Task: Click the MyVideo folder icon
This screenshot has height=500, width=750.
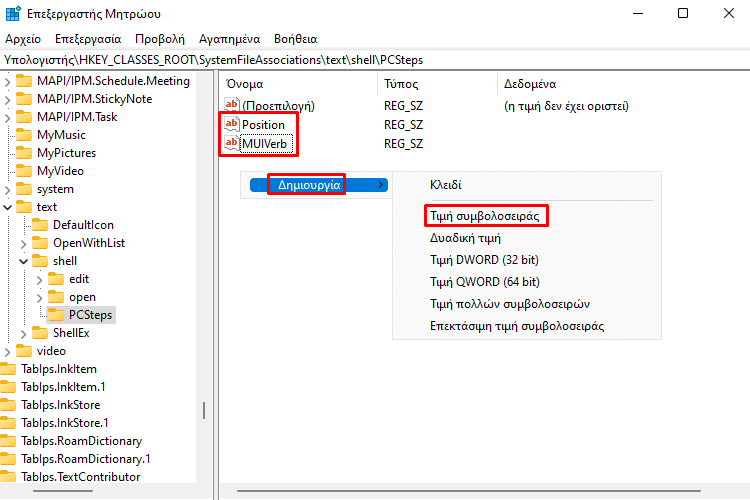Action: 24,171
